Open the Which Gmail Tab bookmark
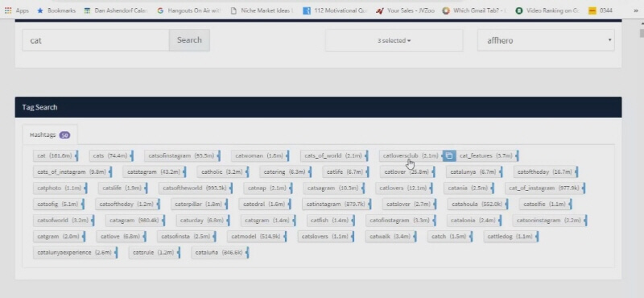 pos(475,10)
